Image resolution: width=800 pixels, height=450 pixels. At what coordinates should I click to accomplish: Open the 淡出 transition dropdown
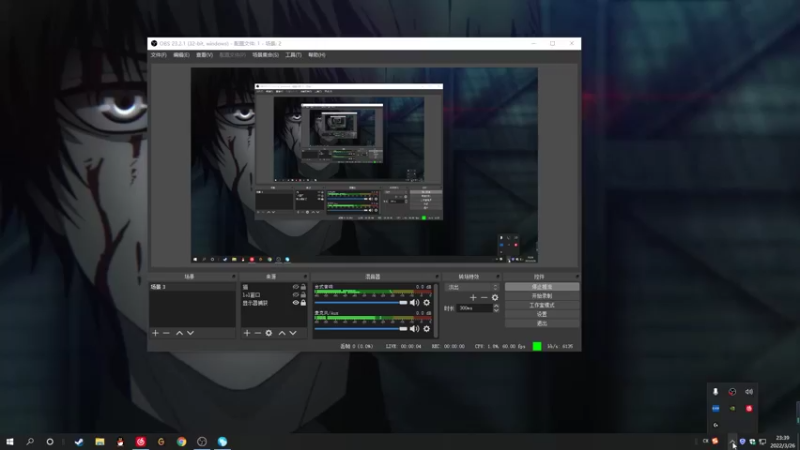472,287
